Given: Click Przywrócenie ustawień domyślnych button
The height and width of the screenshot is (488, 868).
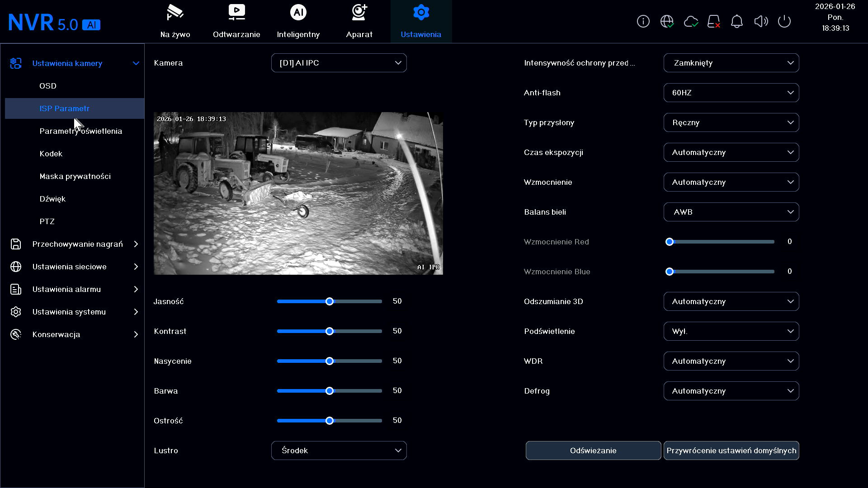Looking at the screenshot, I should tap(731, 450).
